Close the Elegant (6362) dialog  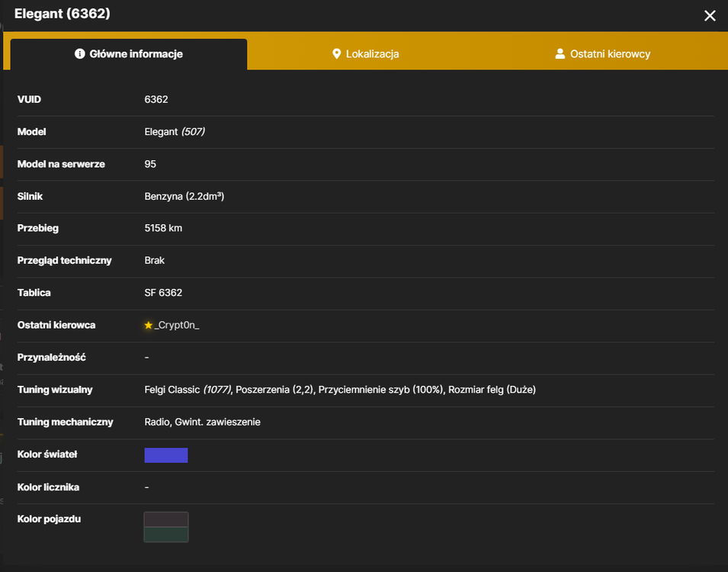(x=710, y=16)
